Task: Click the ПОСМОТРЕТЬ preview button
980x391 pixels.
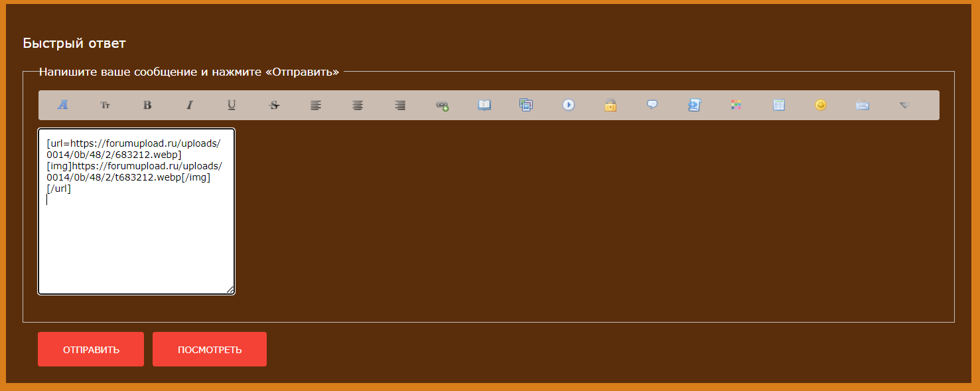Action: [x=210, y=349]
